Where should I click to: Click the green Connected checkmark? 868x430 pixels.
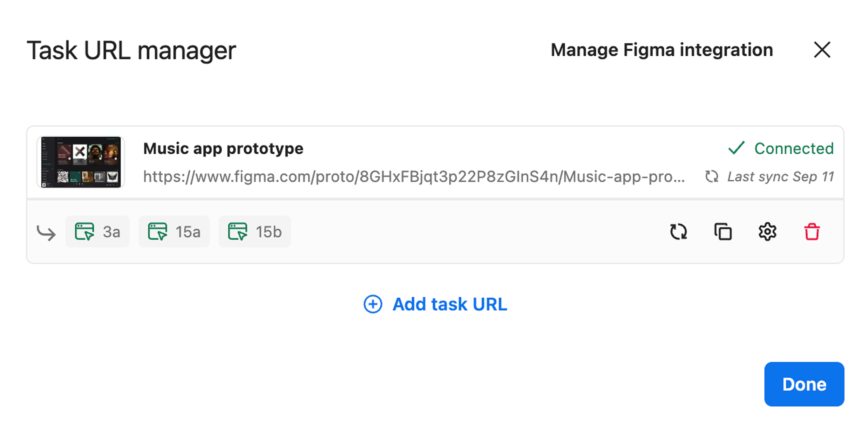[736, 148]
